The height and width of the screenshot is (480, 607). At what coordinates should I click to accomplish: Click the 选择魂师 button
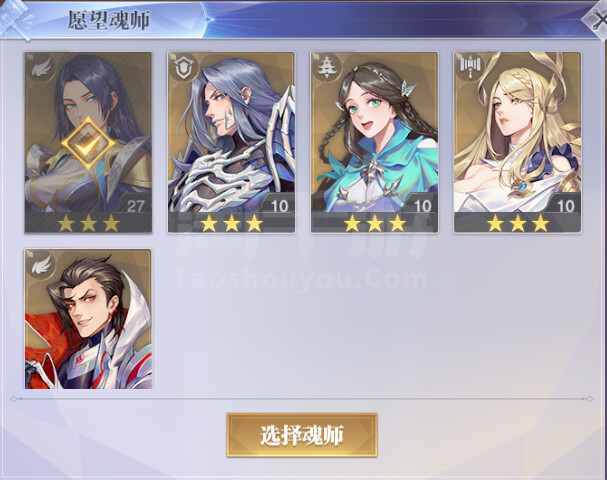pyautogui.click(x=302, y=435)
